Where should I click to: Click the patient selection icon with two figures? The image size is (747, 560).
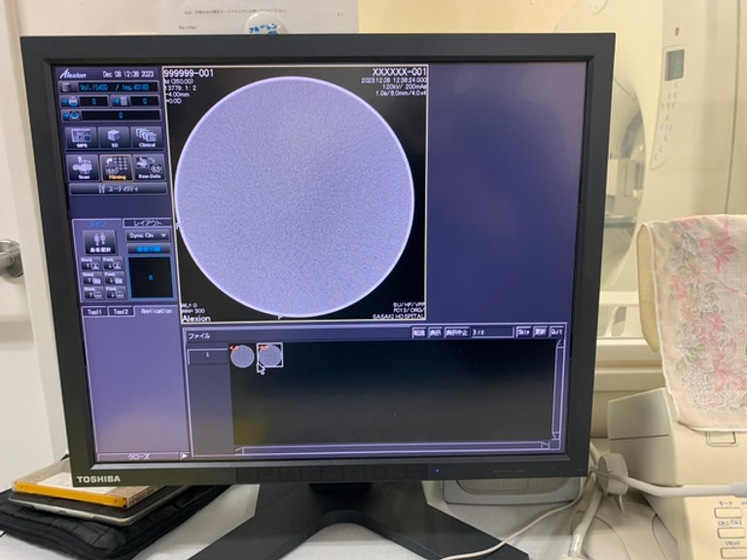click(100, 241)
